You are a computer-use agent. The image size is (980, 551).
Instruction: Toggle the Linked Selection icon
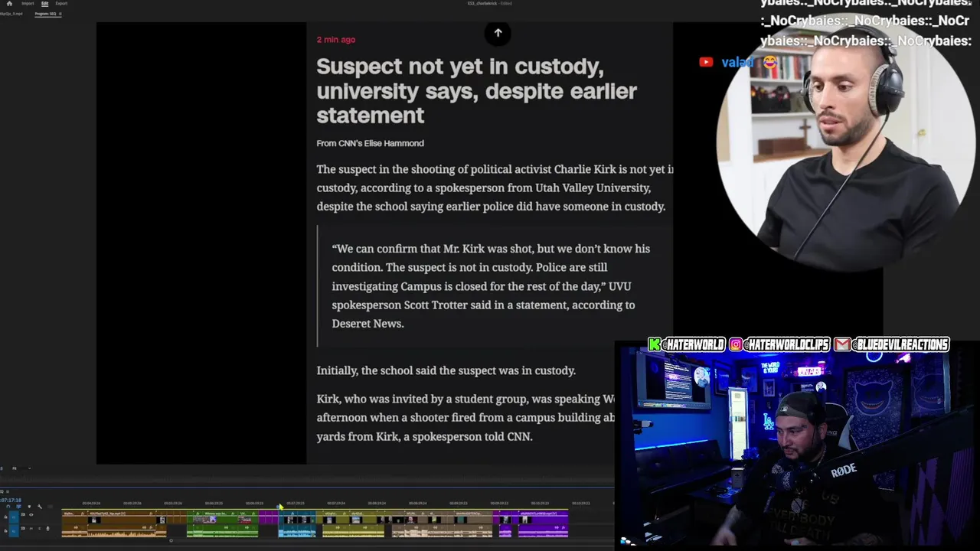click(18, 507)
